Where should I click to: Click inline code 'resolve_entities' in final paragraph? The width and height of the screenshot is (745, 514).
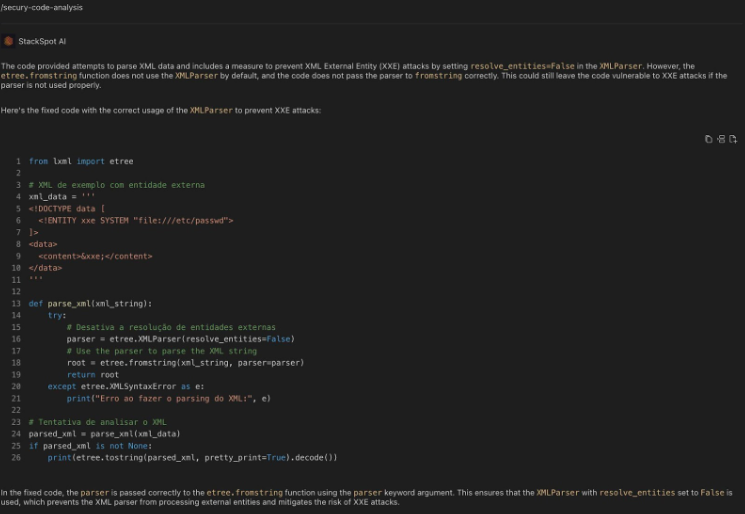[637, 493]
